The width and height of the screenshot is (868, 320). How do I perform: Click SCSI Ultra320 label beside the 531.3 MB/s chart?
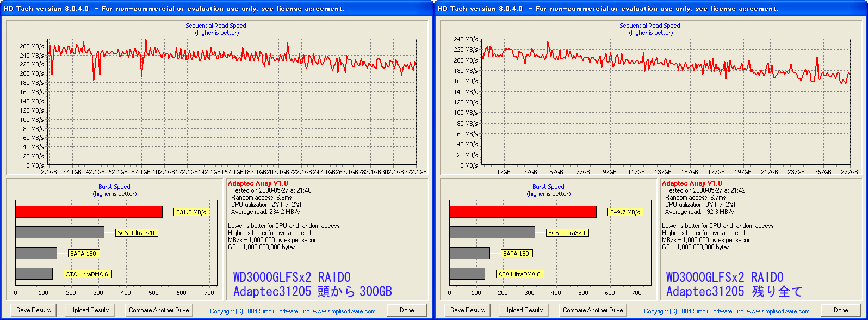[135, 233]
